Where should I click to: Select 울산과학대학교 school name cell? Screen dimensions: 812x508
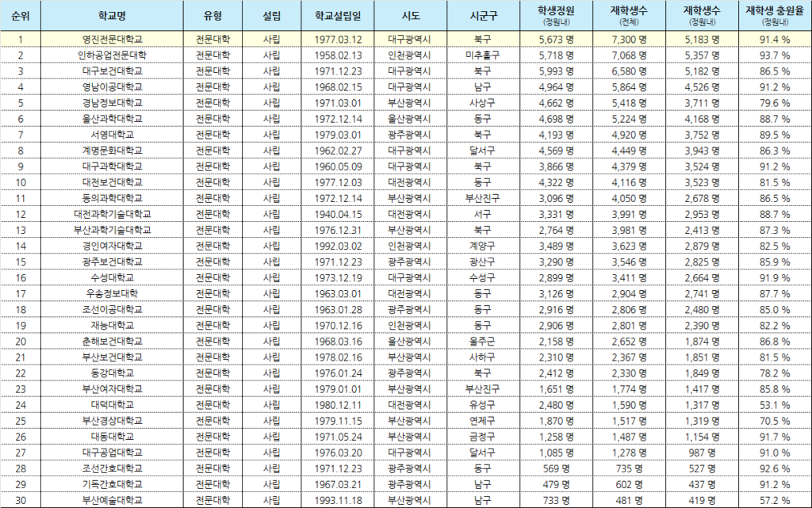click(113, 119)
